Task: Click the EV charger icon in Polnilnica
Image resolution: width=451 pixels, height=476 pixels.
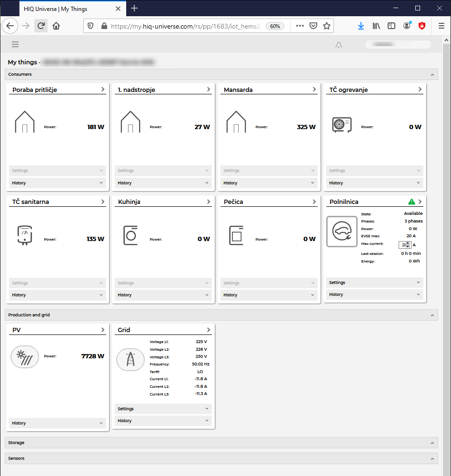Action: click(x=341, y=232)
